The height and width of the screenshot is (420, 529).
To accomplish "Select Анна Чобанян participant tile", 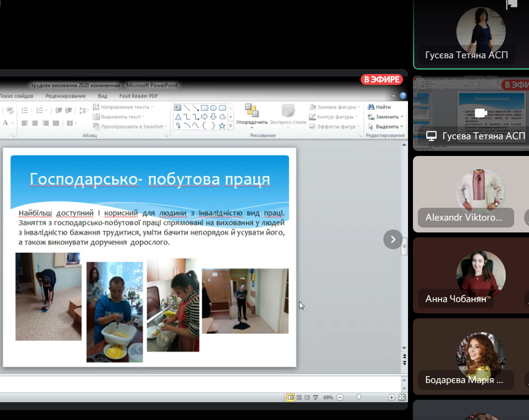I will tap(471, 275).
